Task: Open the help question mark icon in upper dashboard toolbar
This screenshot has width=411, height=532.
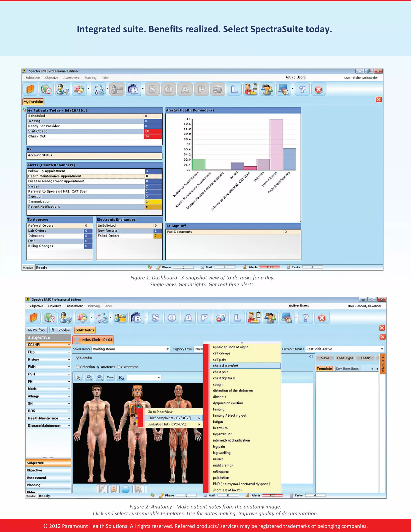Action: 302,89
